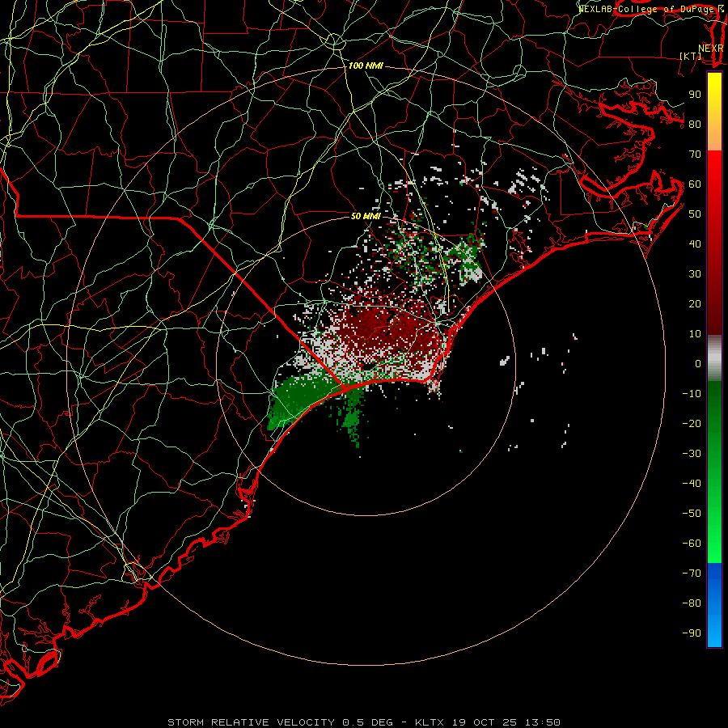The image size is (728, 728).
Task: Click the -20 value on velocity scale
Action: click(x=692, y=424)
